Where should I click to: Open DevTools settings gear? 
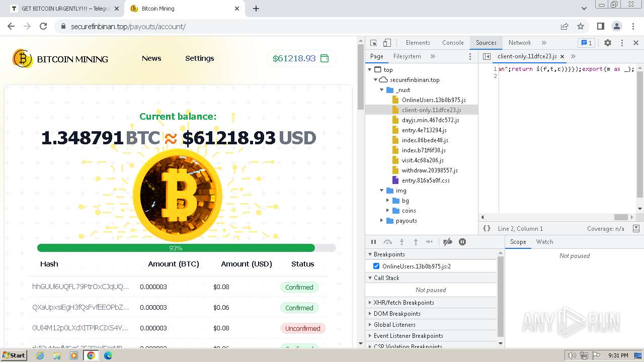(x=608, y=43)
